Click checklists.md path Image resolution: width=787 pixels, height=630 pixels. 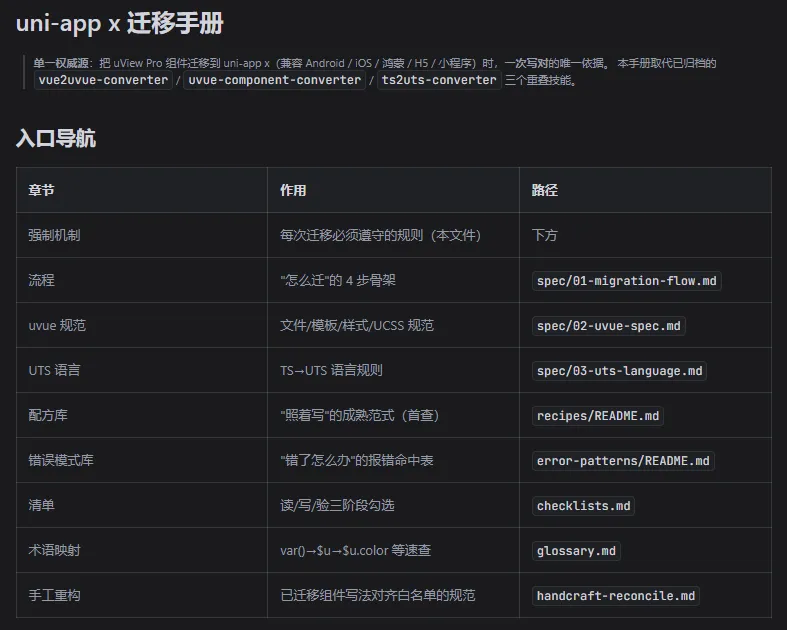[x=583, y=506]
